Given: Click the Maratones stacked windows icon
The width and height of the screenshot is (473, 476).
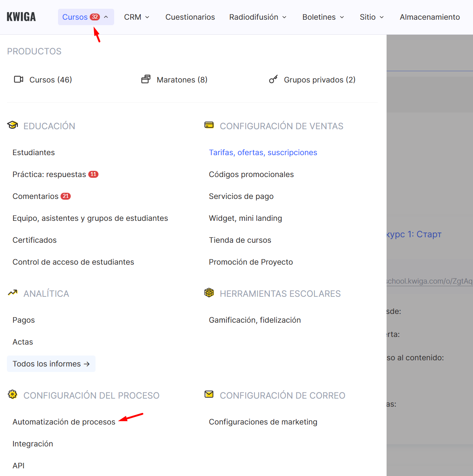Looking at the screenshot, I should point(146,79).
